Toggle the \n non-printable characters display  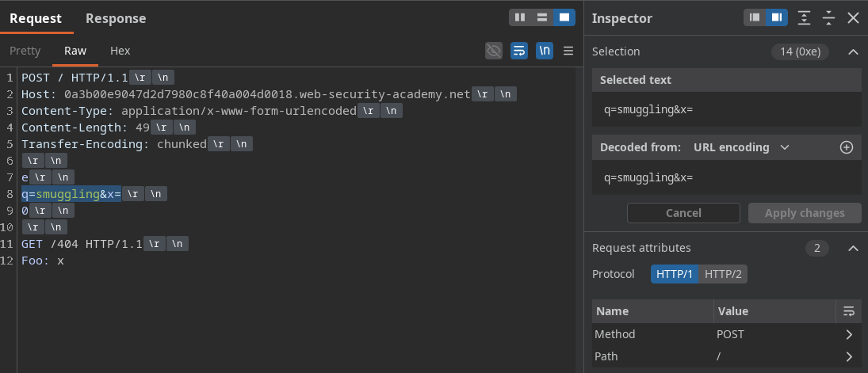[x=545, y=51]
